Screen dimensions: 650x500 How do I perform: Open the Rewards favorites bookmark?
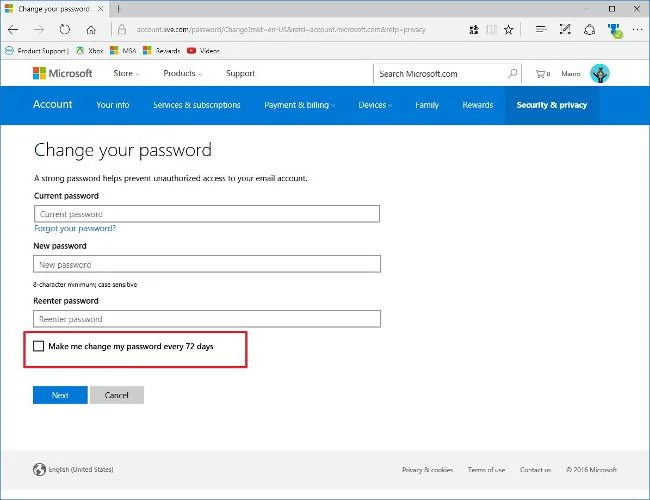[162, 51]
